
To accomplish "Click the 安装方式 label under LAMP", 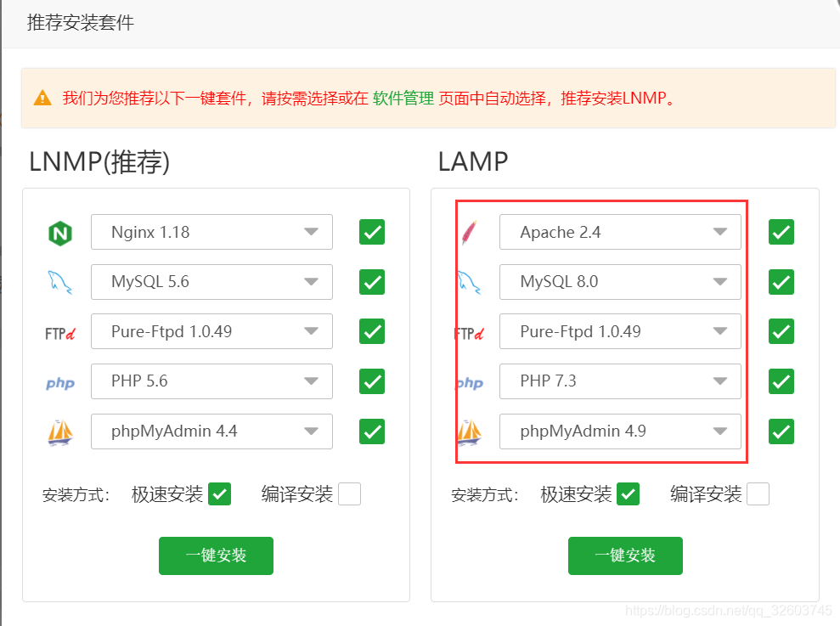I will coord(485,494).
